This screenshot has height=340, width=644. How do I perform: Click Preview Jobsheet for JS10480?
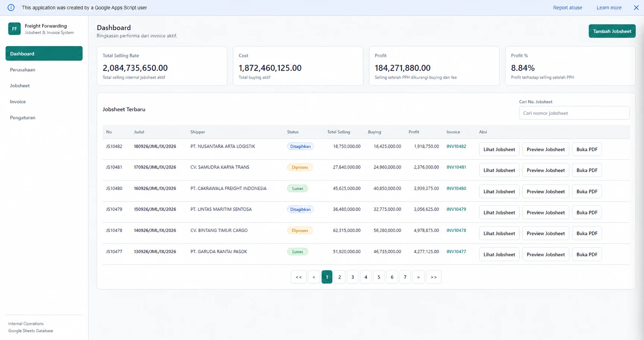click(x=546, y=191)
